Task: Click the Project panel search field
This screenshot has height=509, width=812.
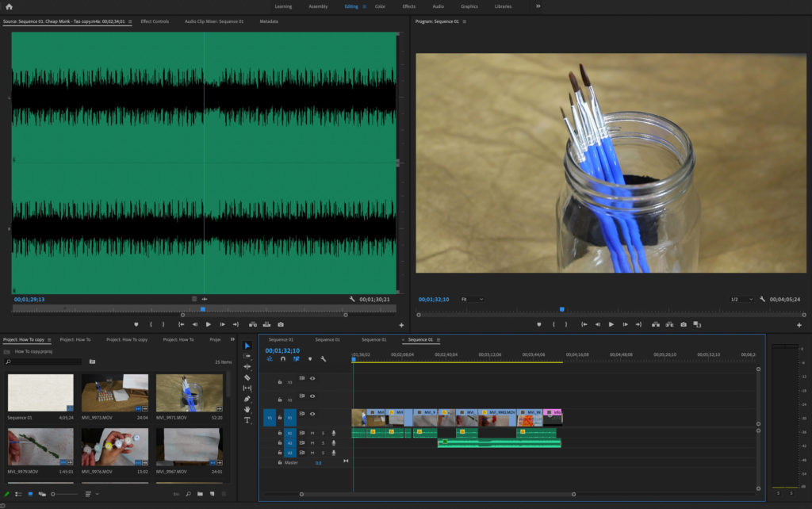Action: (43, 362)
